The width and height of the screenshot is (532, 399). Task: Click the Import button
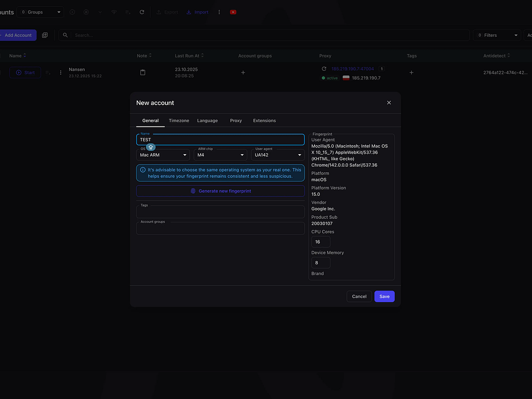[197, 12]
